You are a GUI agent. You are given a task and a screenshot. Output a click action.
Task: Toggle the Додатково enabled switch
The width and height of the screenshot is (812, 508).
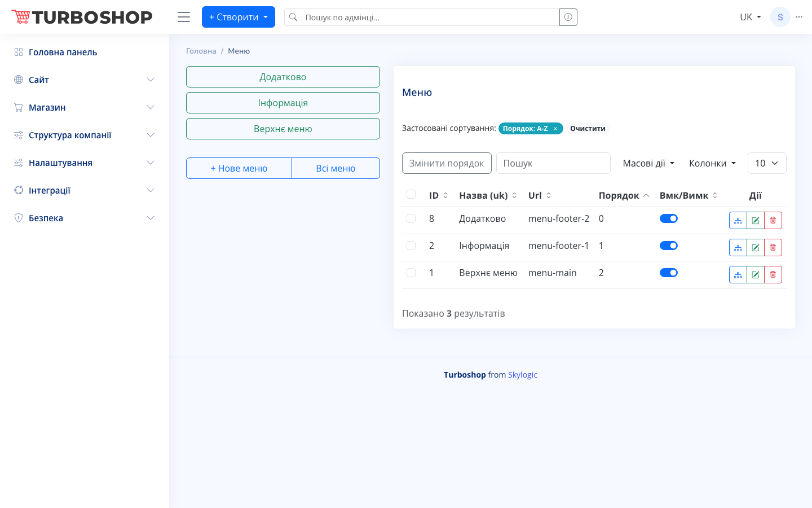coord(669,218)
